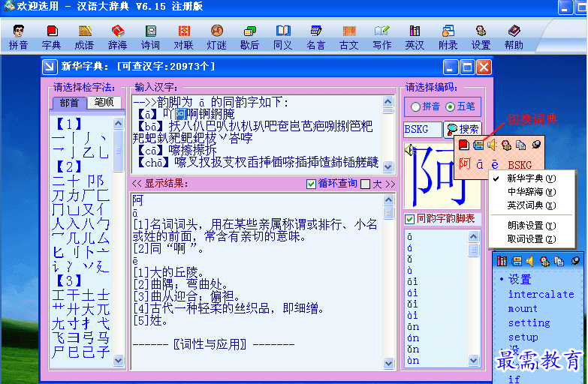This screenshot has width=588, height=384.
Task: Click the 搜索 search button
Action: pyautogui.click(x=463, y=129)
